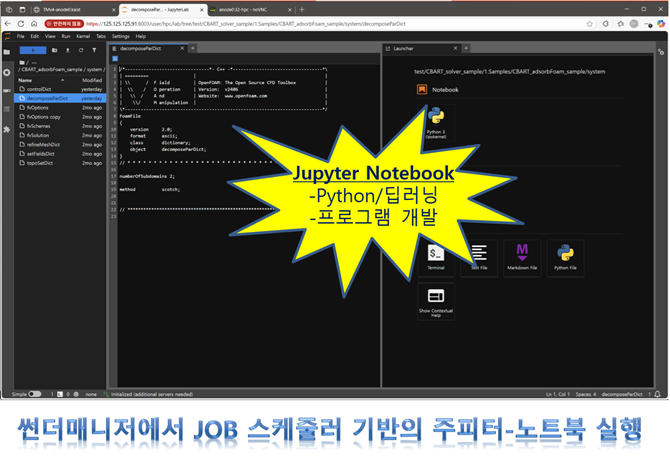The image size is (670, 456).
Task: Open the topoSetDict file
Action: (60, 163)
